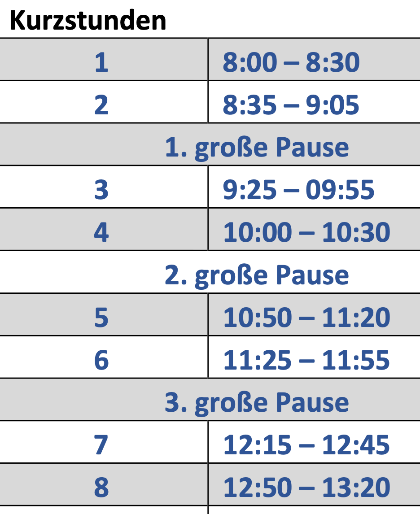
Task: Click the 8:35 – 9:05 time cell
Action: pos(291,104)
